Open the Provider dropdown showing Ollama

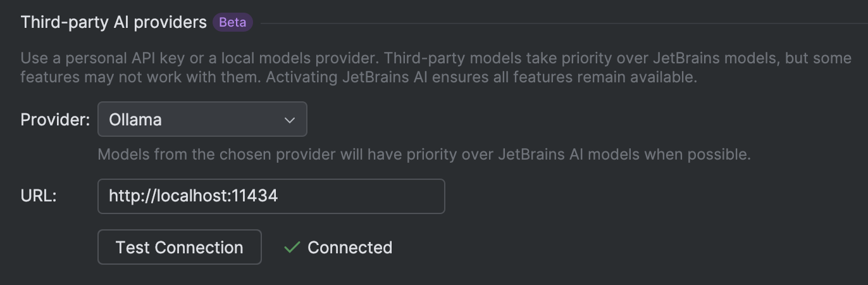(202, 119)
